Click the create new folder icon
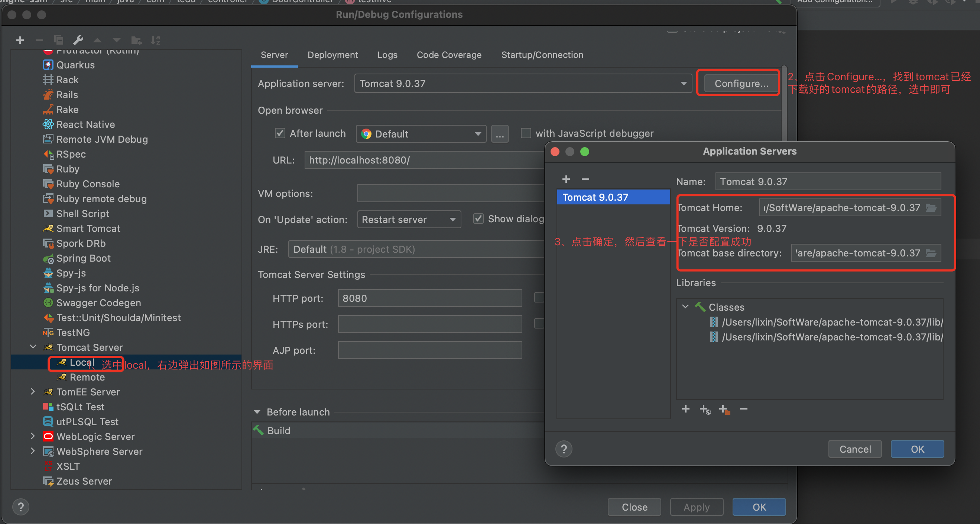This screenshot has width=980, height=524. coord(136,40)
